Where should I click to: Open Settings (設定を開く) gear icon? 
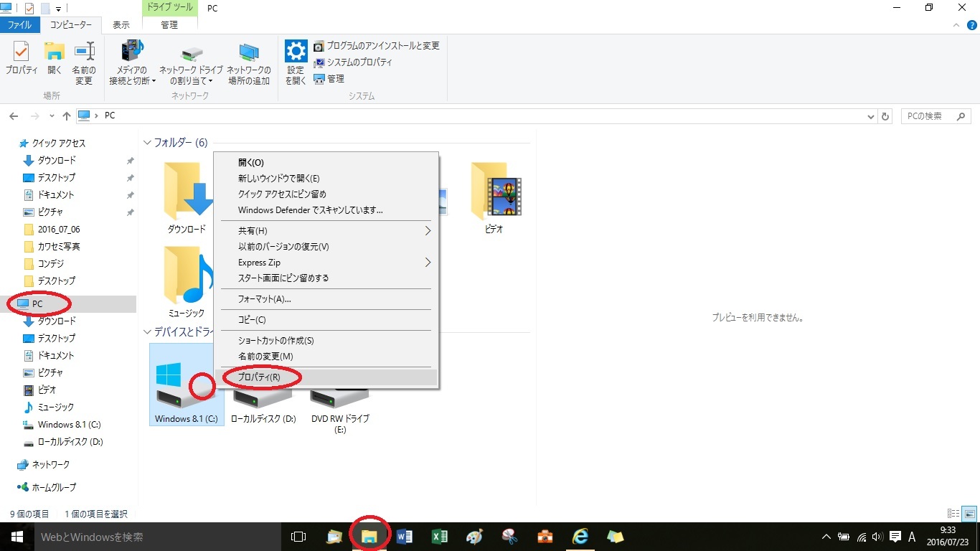(296, 63)
